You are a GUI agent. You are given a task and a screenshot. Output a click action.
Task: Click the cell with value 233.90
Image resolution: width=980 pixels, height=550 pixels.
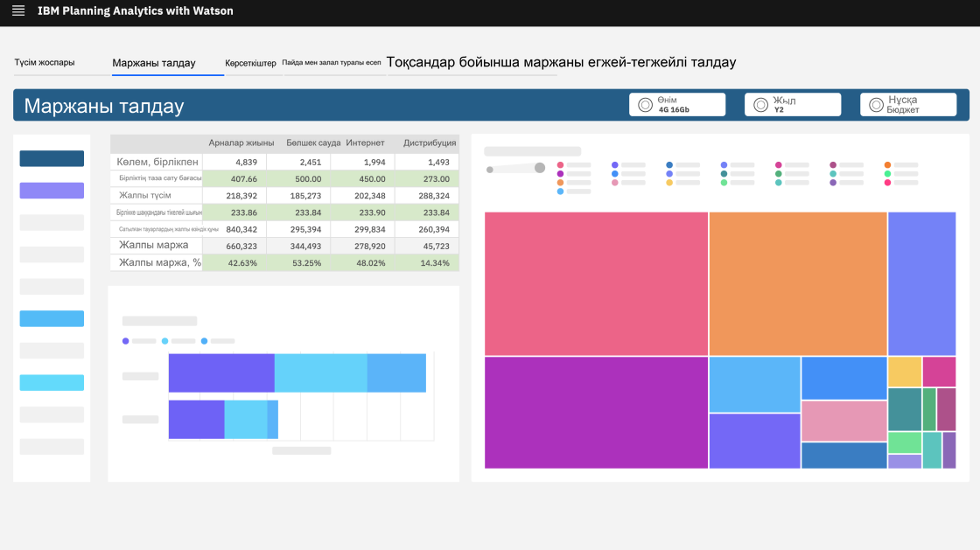(x=363, y=212)
